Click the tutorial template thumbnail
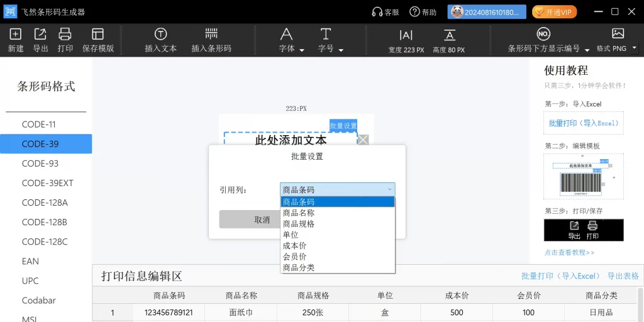The image size is (644, 322). click(584, 177)
